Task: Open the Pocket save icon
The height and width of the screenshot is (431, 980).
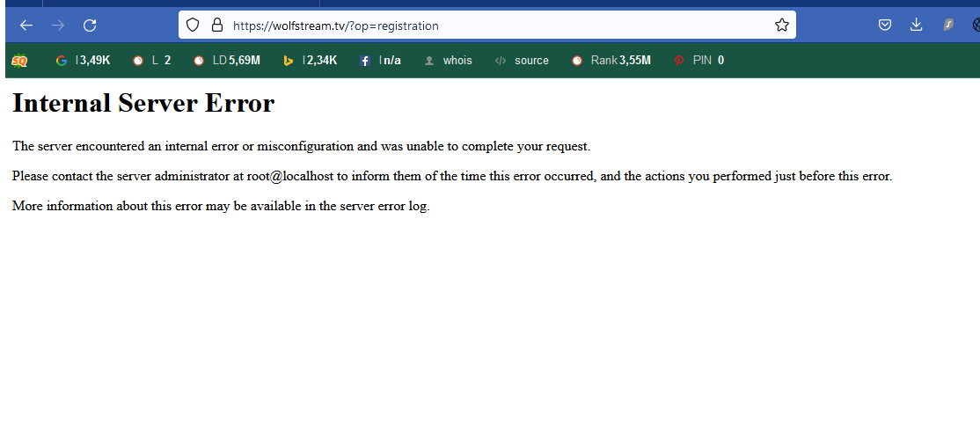Action: (x=885, y=26)
